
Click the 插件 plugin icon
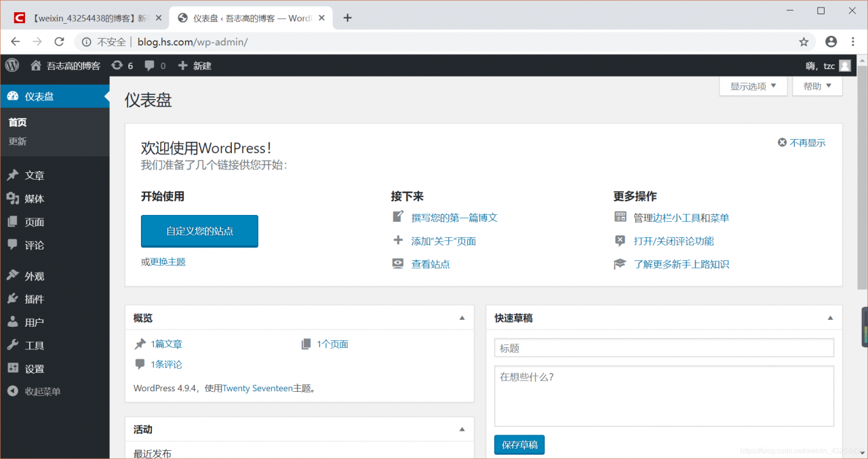[x=13, y=299]
